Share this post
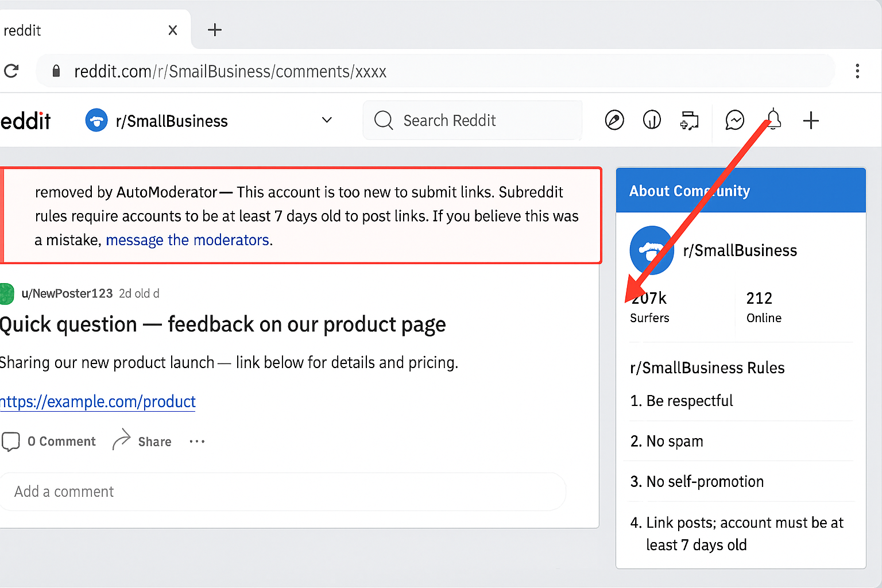The image size is (882, 588). [x=142, y=440]
